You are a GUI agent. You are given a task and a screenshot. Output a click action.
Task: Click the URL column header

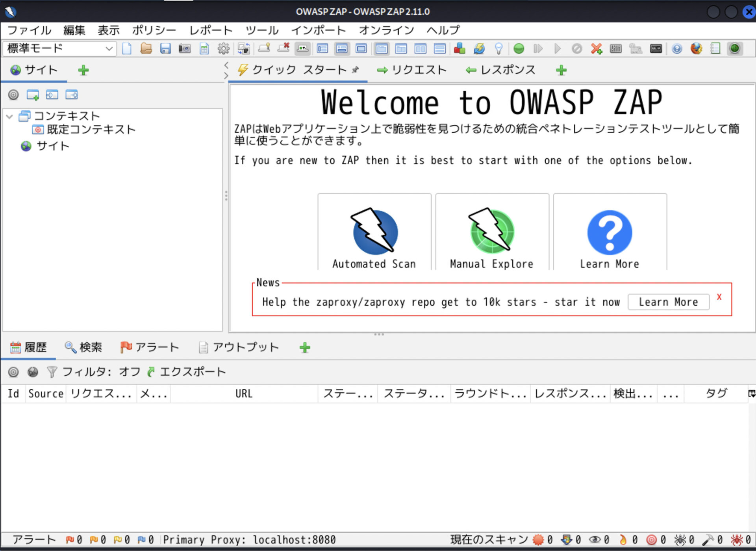point(244,393)
